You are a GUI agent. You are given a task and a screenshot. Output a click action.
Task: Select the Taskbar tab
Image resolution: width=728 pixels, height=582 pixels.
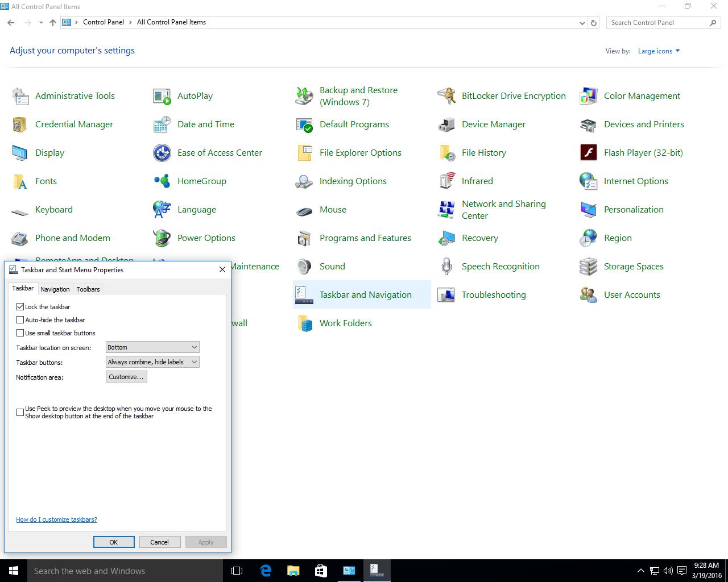(x=23, y=288)
